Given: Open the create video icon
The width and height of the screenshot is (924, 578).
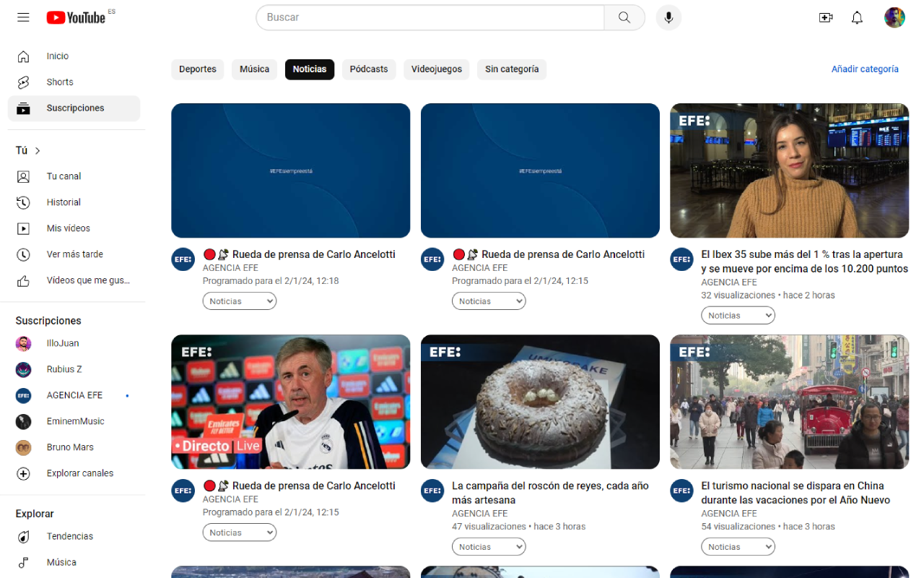Looking at the screenshot, I should pos(826,17).
